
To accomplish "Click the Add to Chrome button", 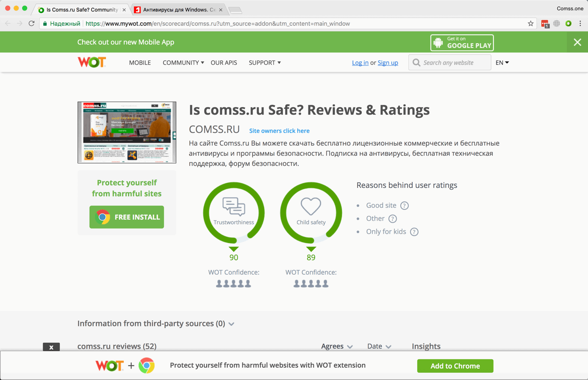I will tap(455, 366).
